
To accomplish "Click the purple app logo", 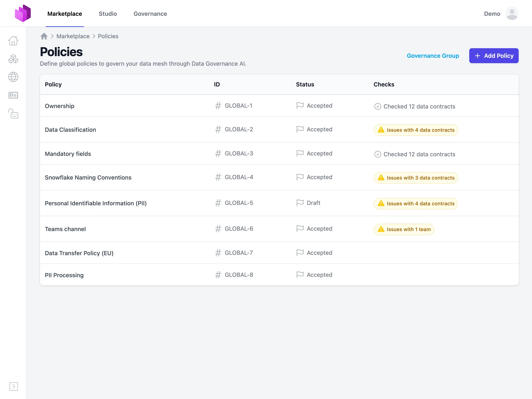I will point(23,14).
